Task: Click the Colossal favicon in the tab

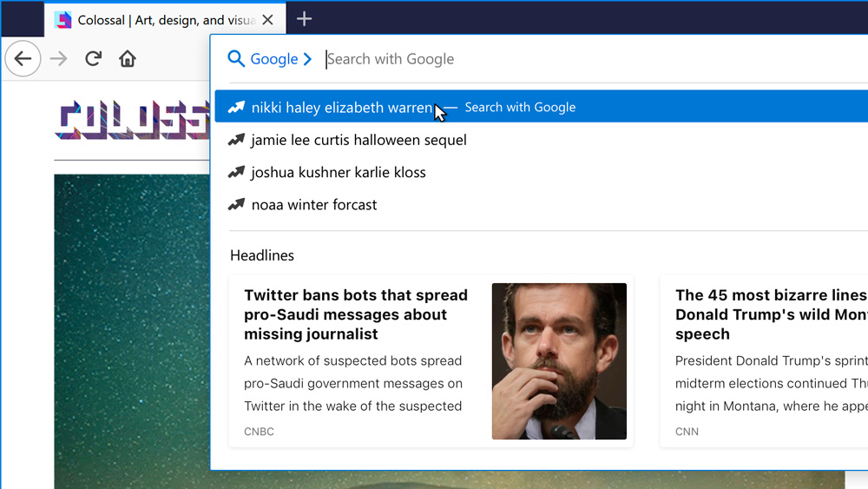Action: pos(63,20)
